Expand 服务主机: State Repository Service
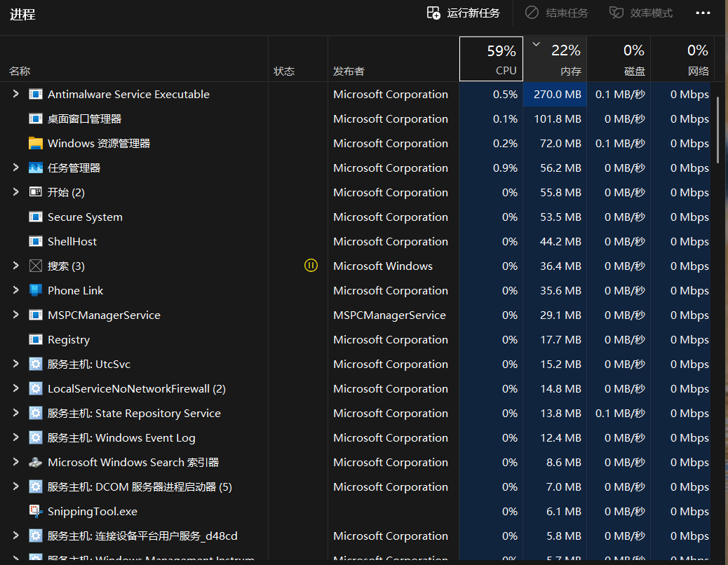The height and width of the screenshot is (565, 728). pos(16,413)
